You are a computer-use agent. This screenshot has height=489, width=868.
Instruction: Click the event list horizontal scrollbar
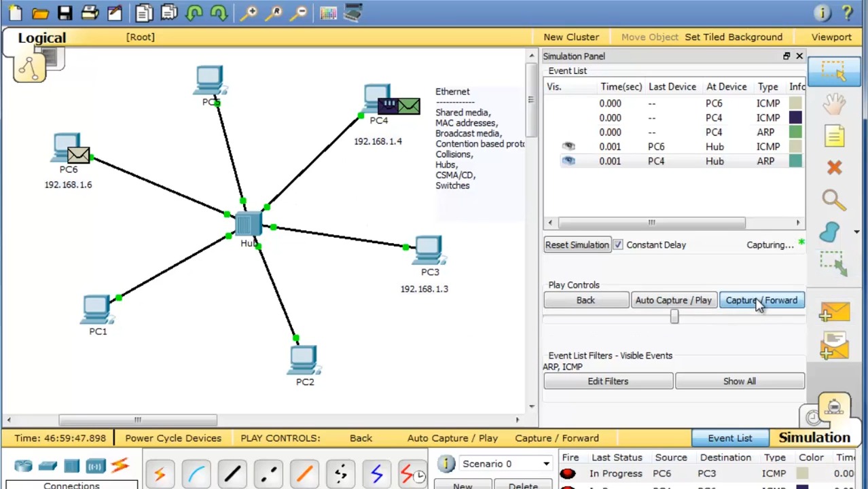click(x=651, y=223)
